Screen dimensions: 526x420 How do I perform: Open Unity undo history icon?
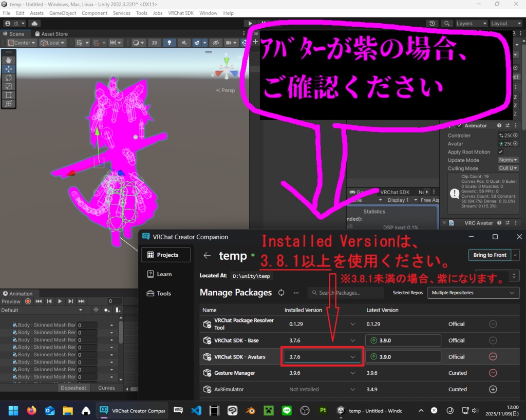coord(432,24)
